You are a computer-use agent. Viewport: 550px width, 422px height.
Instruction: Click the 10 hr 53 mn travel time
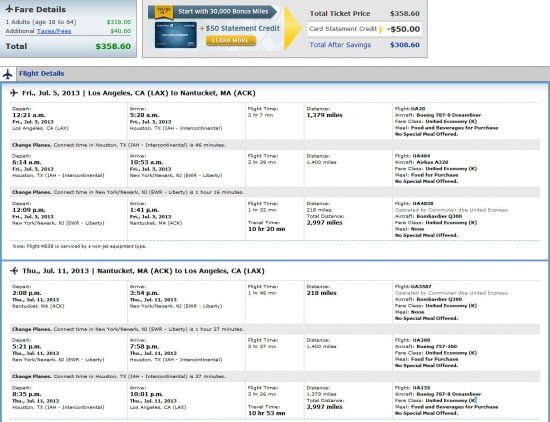pyautogui.click(x=266, y=413)
